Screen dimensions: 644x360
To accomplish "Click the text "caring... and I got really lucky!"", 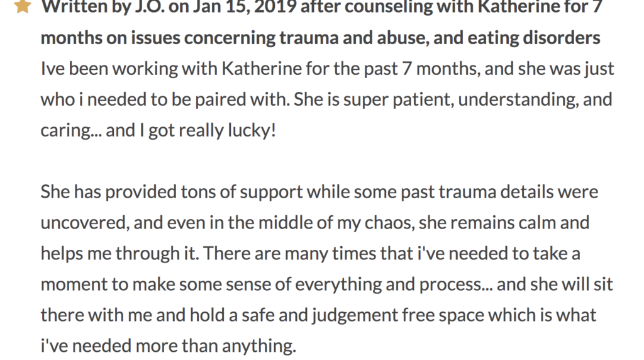I will [158, 130].
